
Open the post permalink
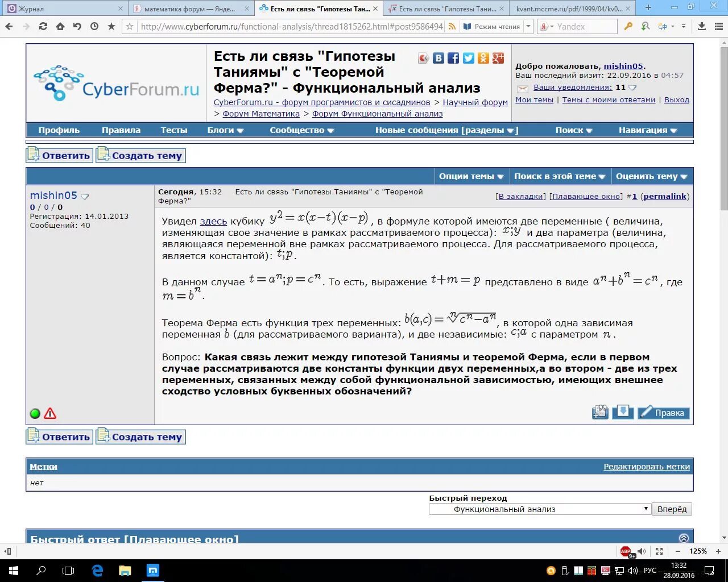point(665,196)
